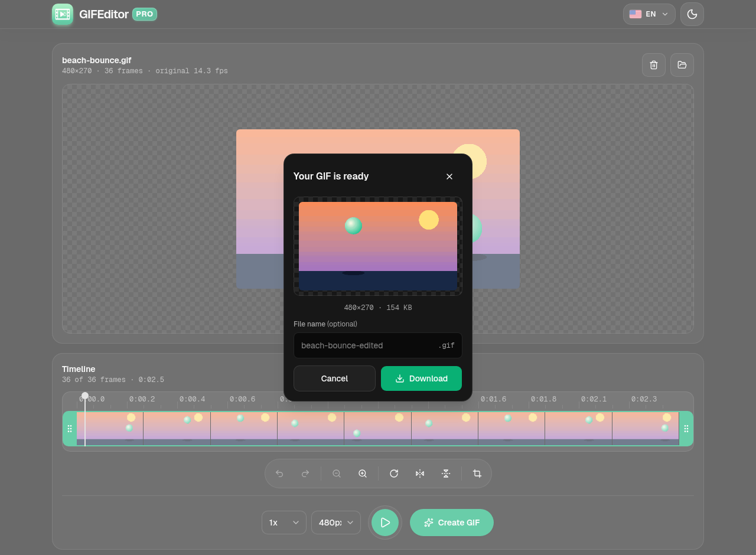Click the PRO badge

pos(145,14)
